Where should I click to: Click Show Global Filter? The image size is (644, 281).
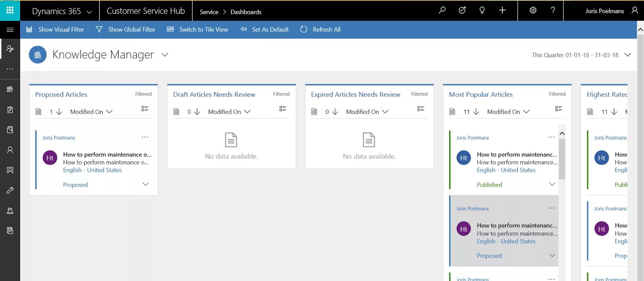click(126, 29)
